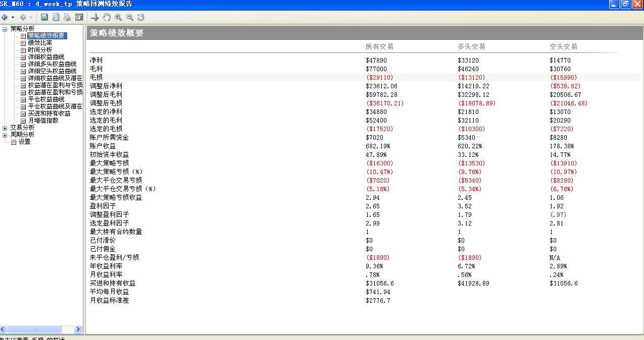Viewport: 644px width, 340px height.
Task: Select the crosshair pointer tool
Action: pos(95,17)
